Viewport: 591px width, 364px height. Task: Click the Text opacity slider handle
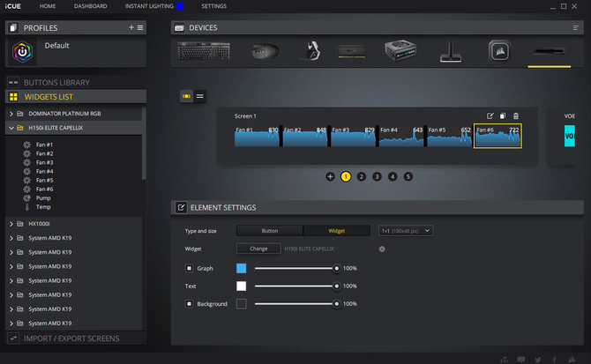click(336, 286)
